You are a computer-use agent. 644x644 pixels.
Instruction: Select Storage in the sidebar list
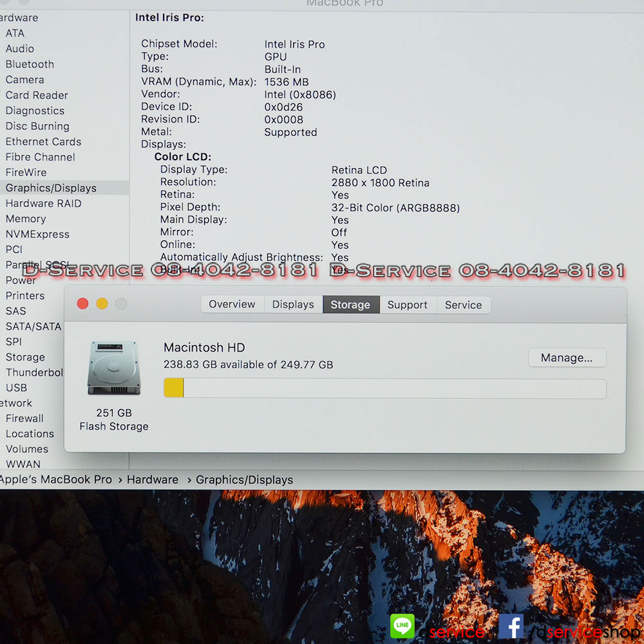click(25, 357)
